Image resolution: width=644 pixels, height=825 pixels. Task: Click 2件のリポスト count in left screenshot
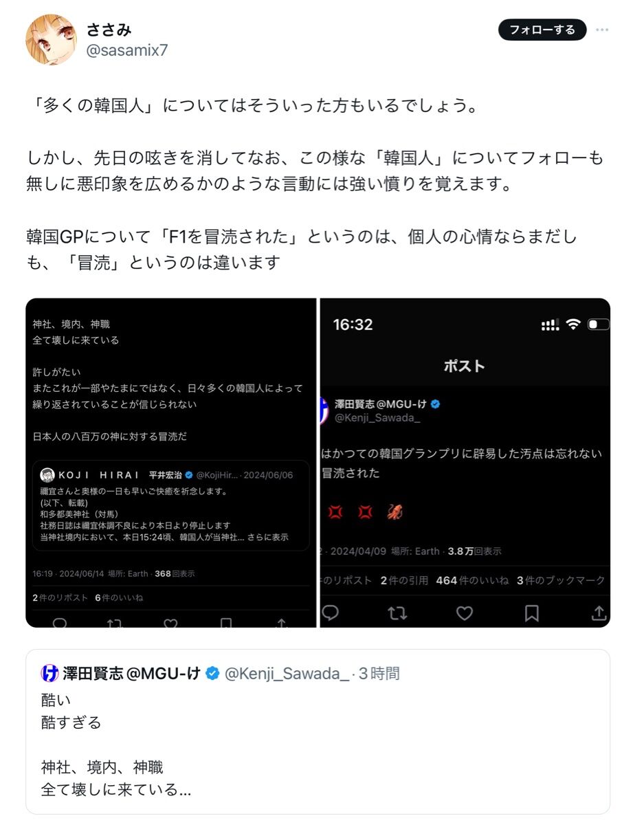click(60, 597)
